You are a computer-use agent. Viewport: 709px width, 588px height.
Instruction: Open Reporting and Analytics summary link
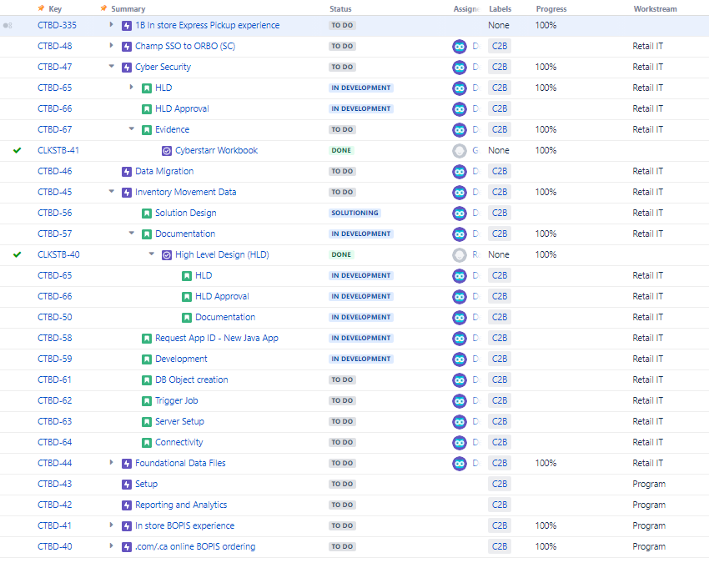(x=181, y=505)
